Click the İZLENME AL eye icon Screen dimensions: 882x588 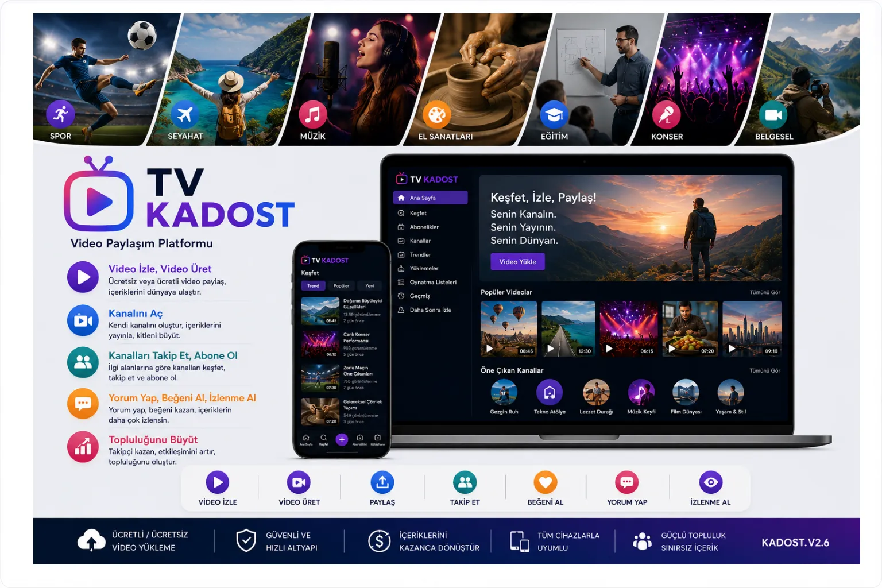pos(711,482)
